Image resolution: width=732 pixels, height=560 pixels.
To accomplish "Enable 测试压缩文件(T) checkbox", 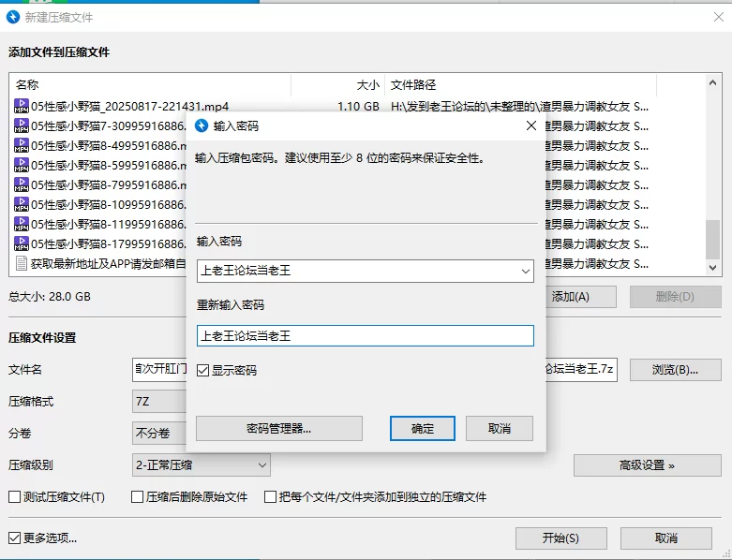I will pos(14,497).
